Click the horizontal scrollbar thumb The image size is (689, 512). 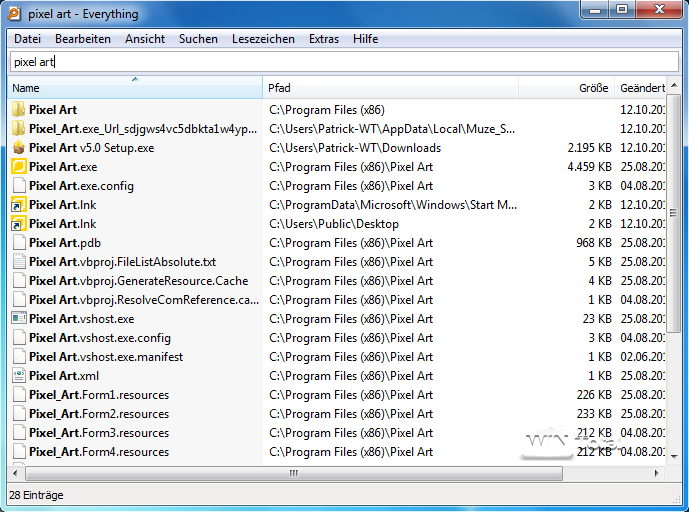(x=294, y=473)
